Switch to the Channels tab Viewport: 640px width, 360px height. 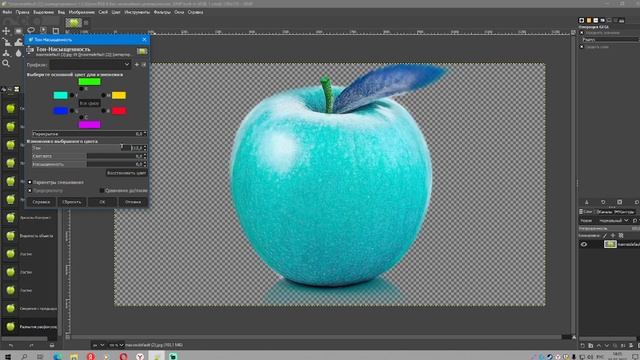[604, 212]
